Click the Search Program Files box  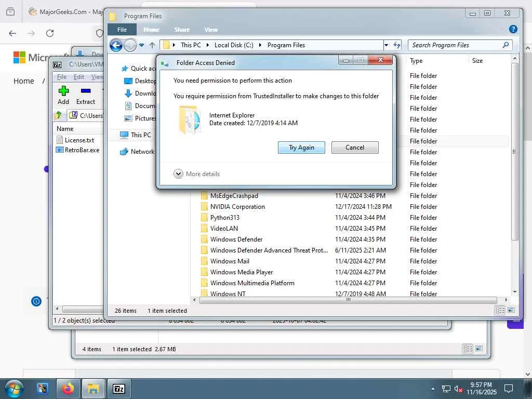(x=455, y=45)
